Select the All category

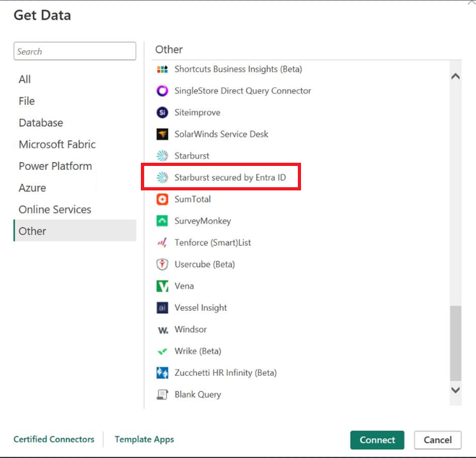pos(75,79)
